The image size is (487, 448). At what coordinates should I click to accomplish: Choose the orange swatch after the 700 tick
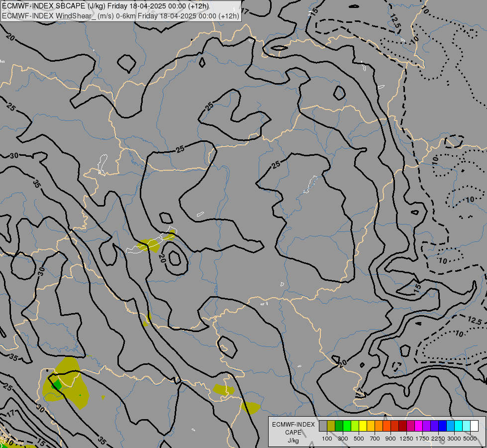tap(379, 426)
